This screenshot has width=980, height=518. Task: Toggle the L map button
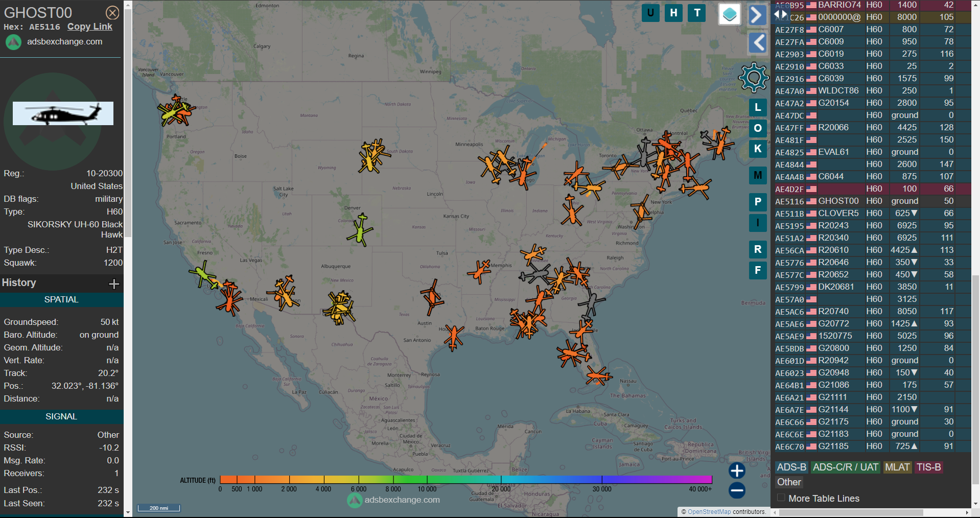tap(758, 107)
